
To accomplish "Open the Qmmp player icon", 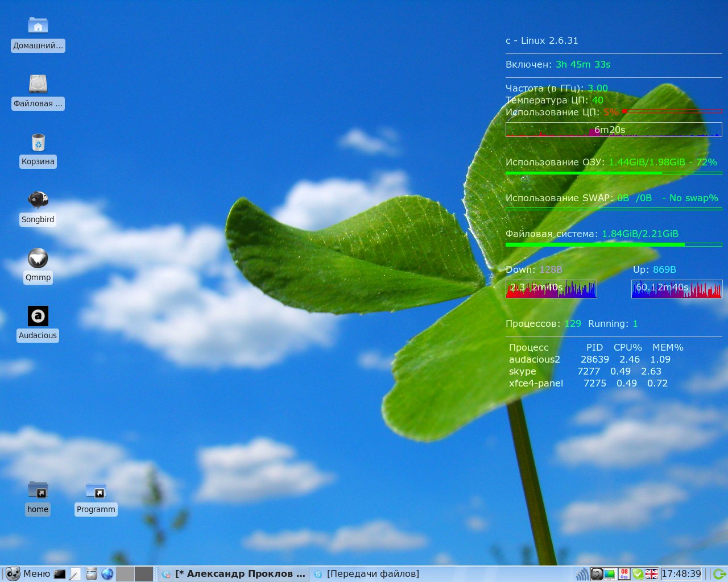I will (x=38, y=259).
